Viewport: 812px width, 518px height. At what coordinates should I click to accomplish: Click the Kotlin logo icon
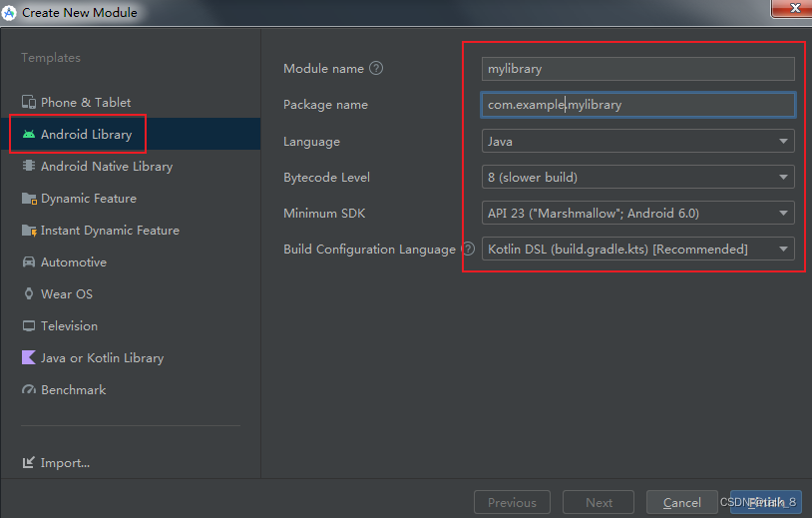(x=29, y=357)
